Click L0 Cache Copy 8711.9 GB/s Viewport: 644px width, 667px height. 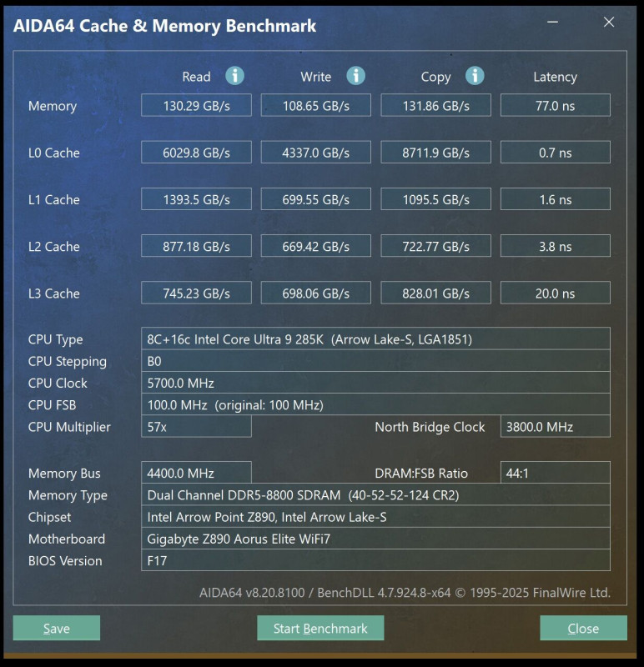[435, 153]
